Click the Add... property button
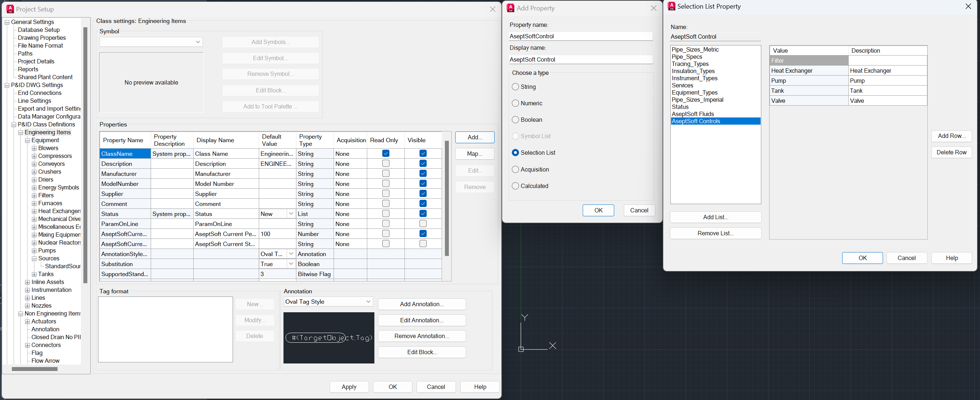980x400 pixels. pyautogui.click(x=475, y=137)
